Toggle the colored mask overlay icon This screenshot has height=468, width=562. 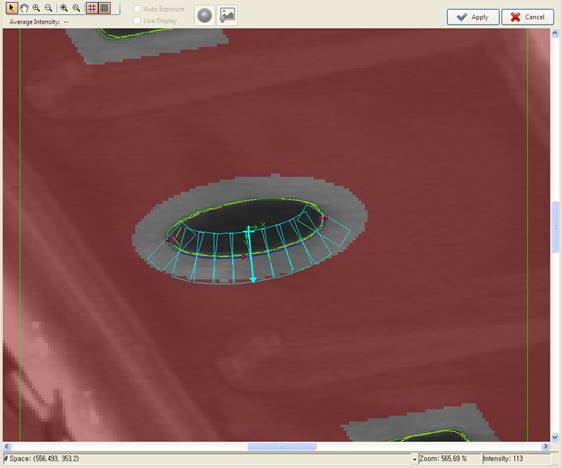104,8
